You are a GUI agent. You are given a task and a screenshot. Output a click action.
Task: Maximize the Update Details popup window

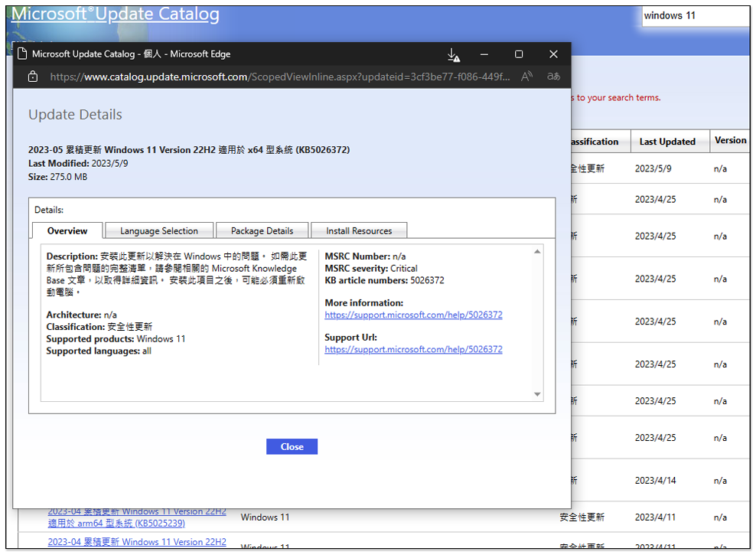click(519, 54)
